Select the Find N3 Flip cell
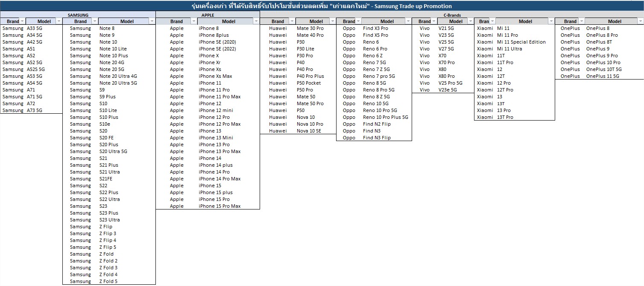This screenshot has height=286, width=644. 387,138
